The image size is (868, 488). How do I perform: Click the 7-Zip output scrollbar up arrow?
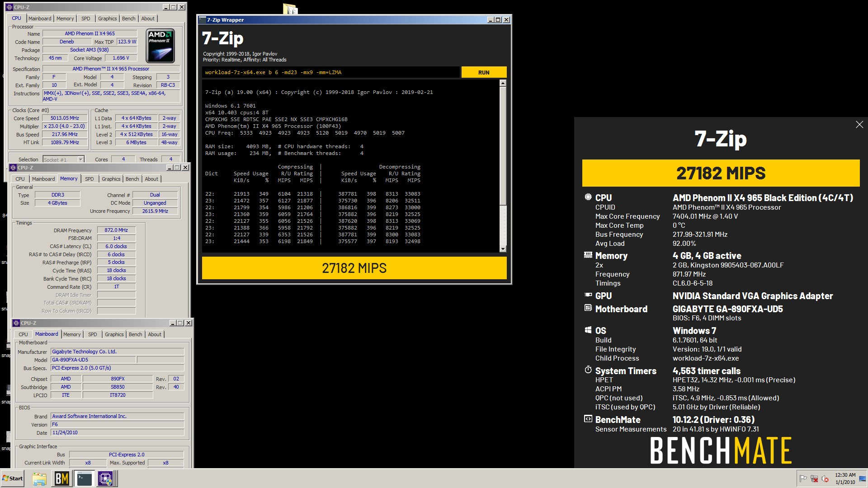click(x=503, y=84)
